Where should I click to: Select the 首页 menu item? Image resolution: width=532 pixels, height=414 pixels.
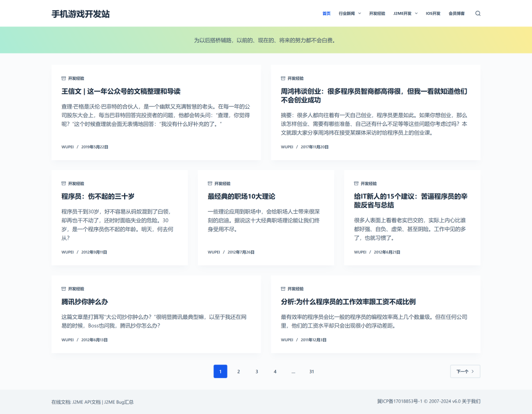326,14
